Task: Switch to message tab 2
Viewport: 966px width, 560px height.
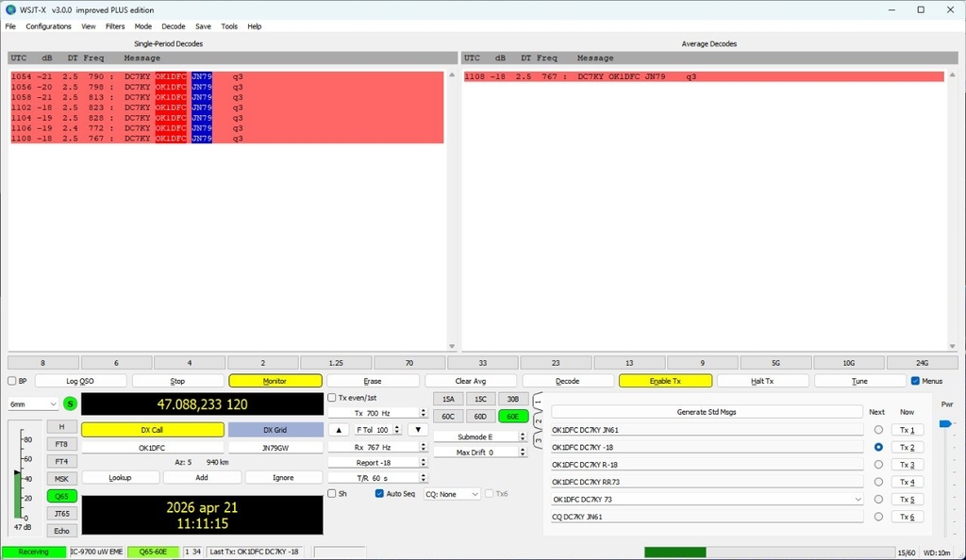Action: pyautogui.click(x=537, y=420)
